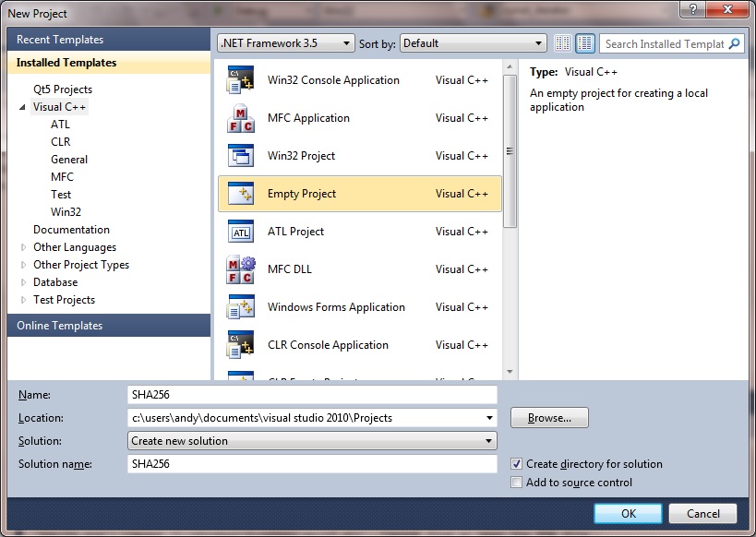Enable Add to source control checkbox
The image size is (756, 537).
(x=516, y=482)
